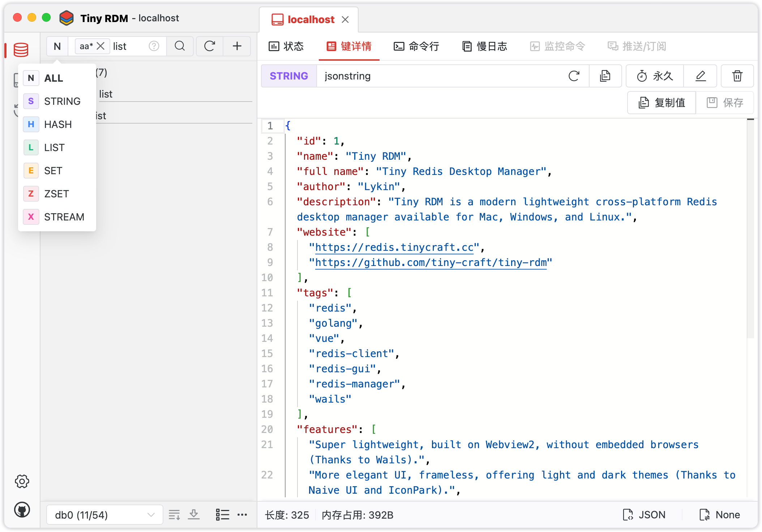Open the more options ellipsis menu

[x=242, y=515]
